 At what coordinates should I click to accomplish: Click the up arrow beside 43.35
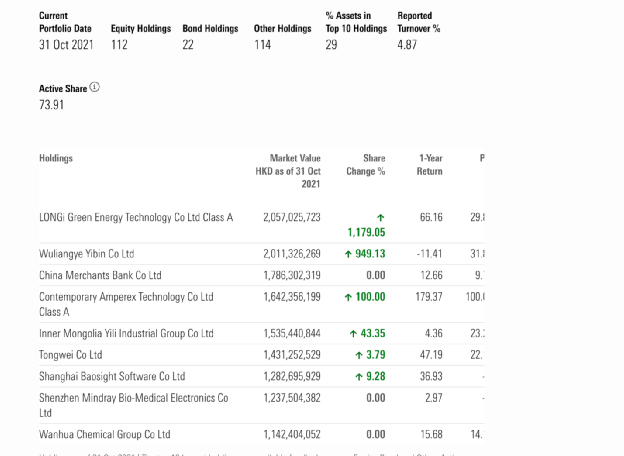tap(353, 333)
